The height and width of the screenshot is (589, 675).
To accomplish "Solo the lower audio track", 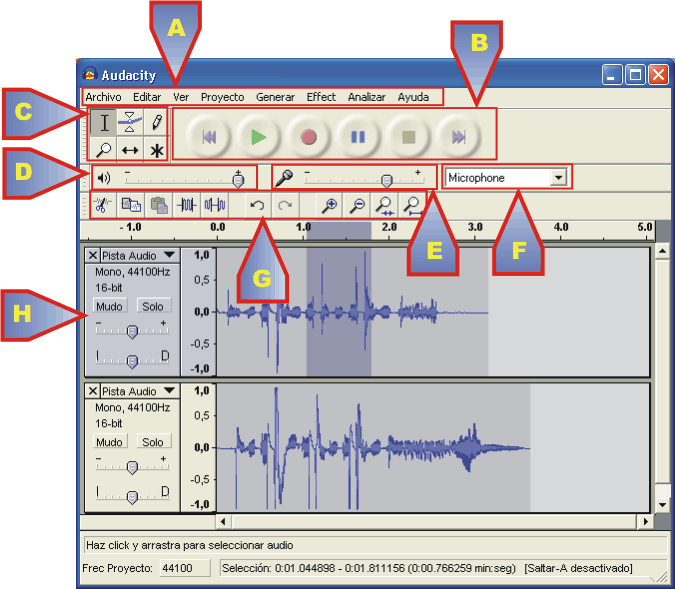I will 152,442.
